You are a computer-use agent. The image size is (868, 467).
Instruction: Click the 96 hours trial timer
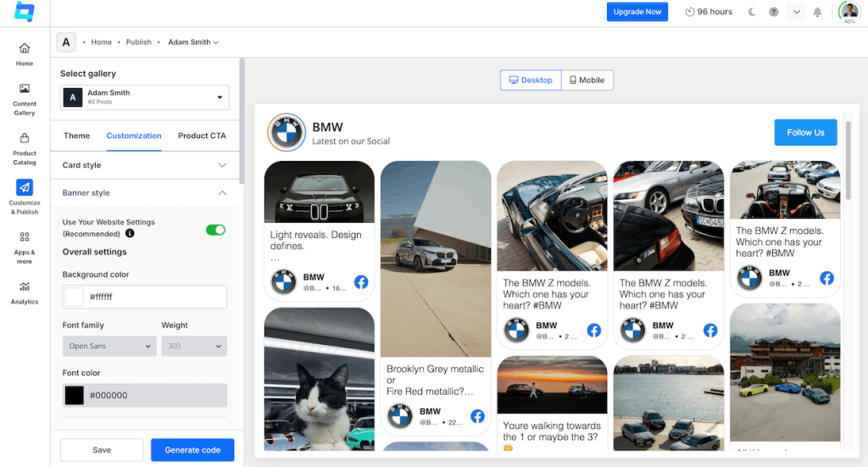(x=709, y=12)
